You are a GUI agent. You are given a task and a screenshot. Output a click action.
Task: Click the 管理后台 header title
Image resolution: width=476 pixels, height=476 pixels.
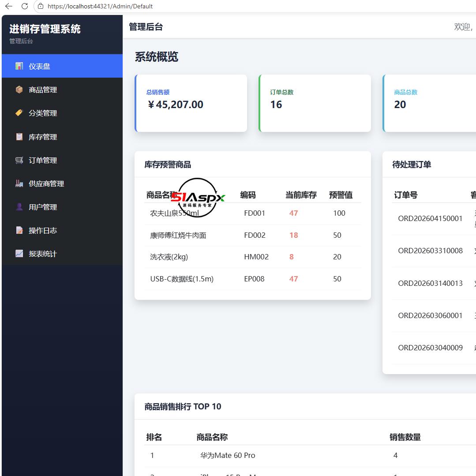(x=146, y=27)
